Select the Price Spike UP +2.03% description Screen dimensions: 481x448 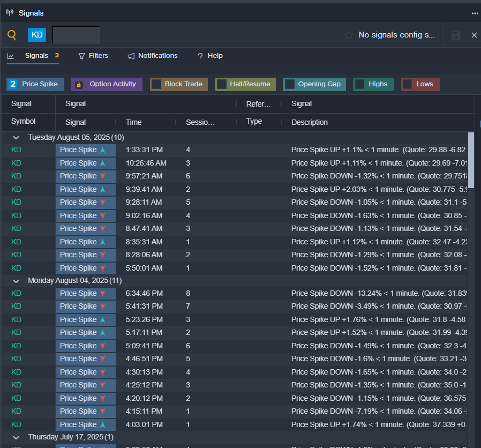[x=379, y=189]
